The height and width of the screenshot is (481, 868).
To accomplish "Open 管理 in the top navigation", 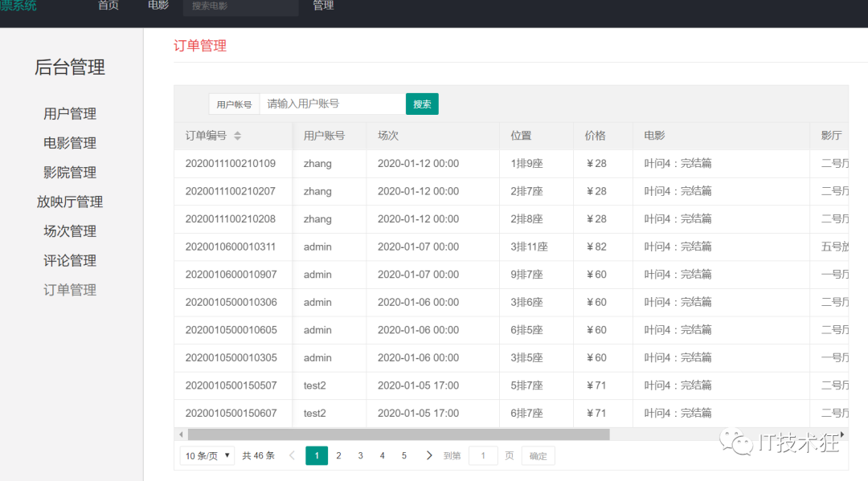I will [323, 6].
